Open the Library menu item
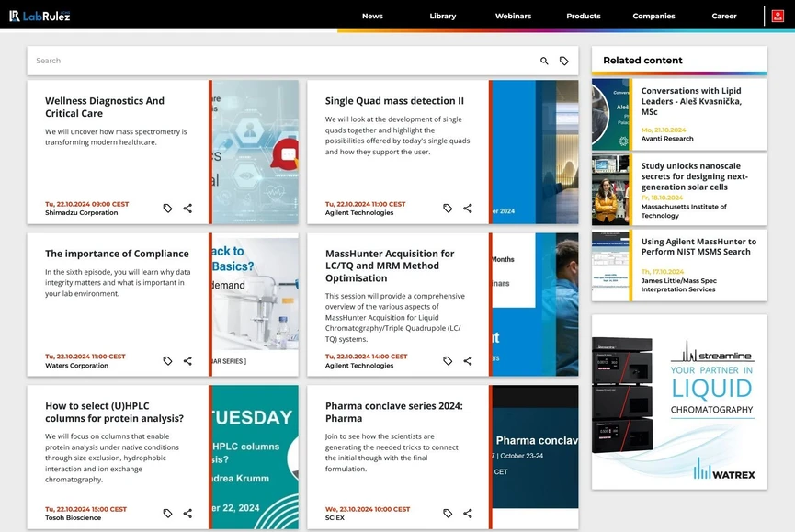The height and width of the screenshot is (532, 795). (442, 16)
